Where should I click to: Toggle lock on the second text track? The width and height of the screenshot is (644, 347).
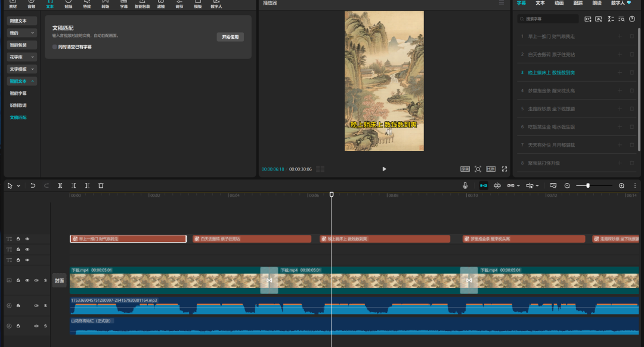(18, 249)
